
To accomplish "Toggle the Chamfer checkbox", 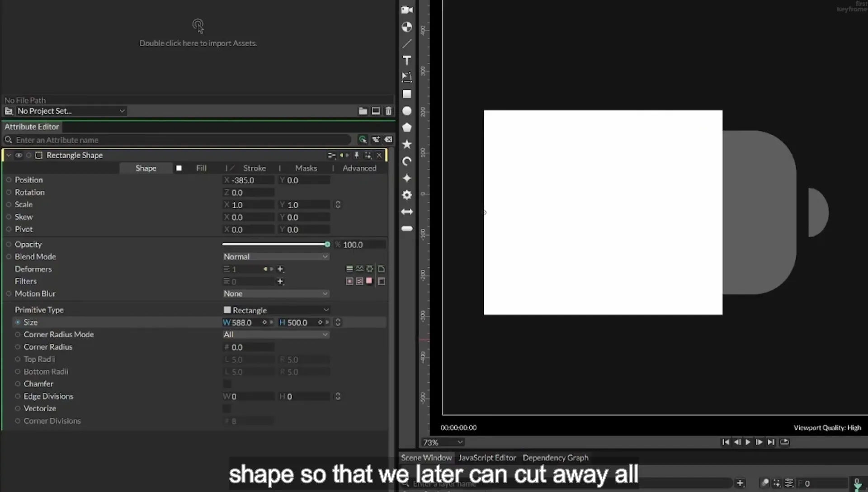I will click(x=227, y=384).
